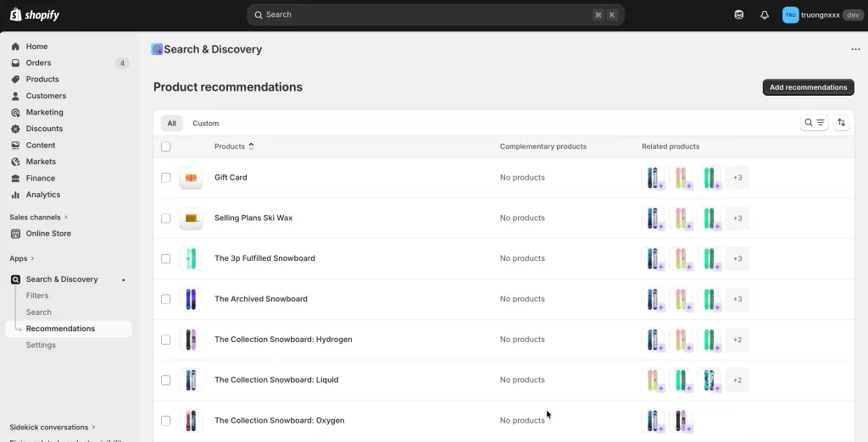Open the three-dot page menu
The width and height of the screenshot is (868, 442).
[855, 49]
